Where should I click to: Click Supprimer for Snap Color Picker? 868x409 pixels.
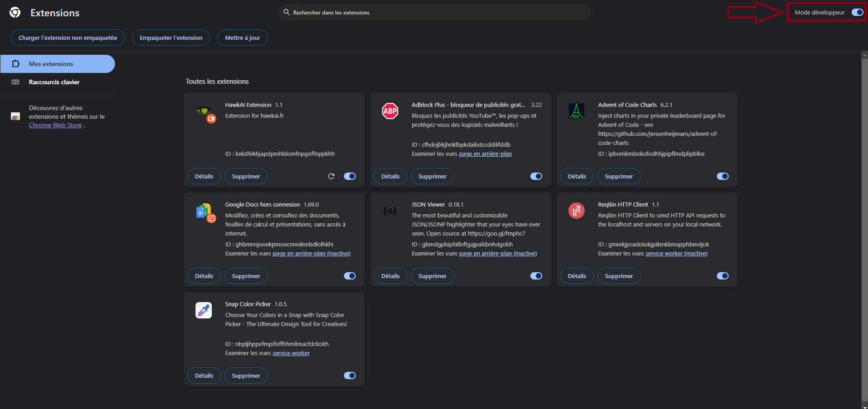click(246, 375)
